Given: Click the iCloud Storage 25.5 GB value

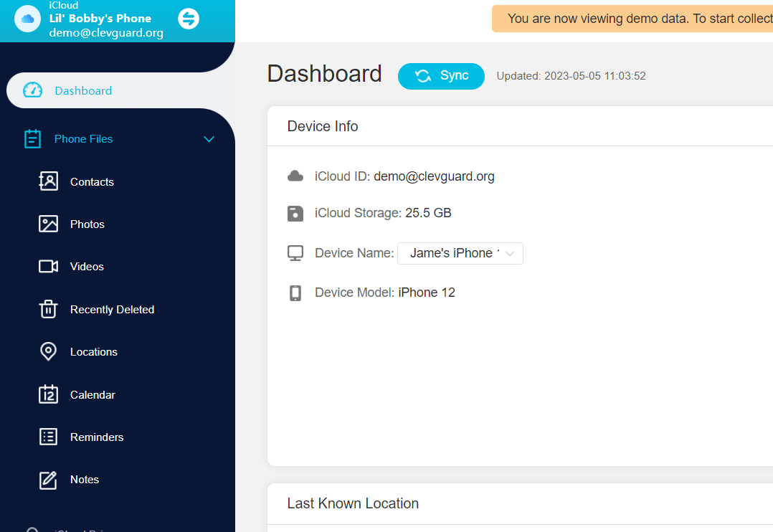Looking at the screenshot, I should [428, 213].
